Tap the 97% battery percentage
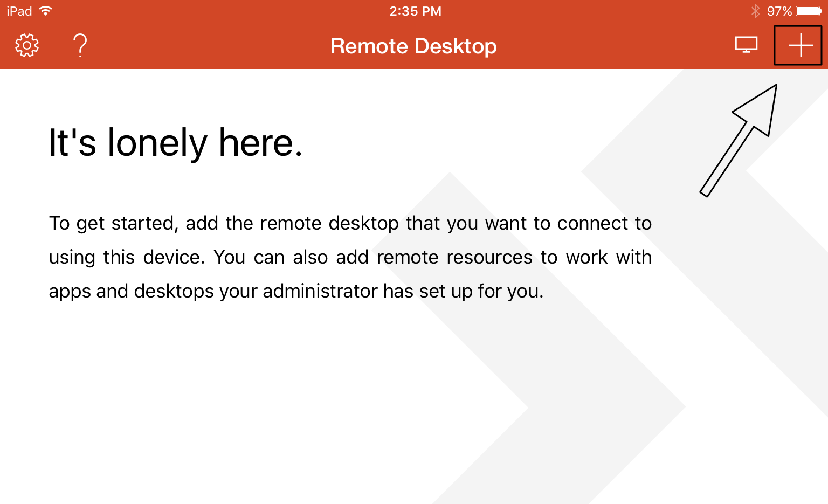The width and height of the screenshot is (828, 504). click(x=779, y=11)
